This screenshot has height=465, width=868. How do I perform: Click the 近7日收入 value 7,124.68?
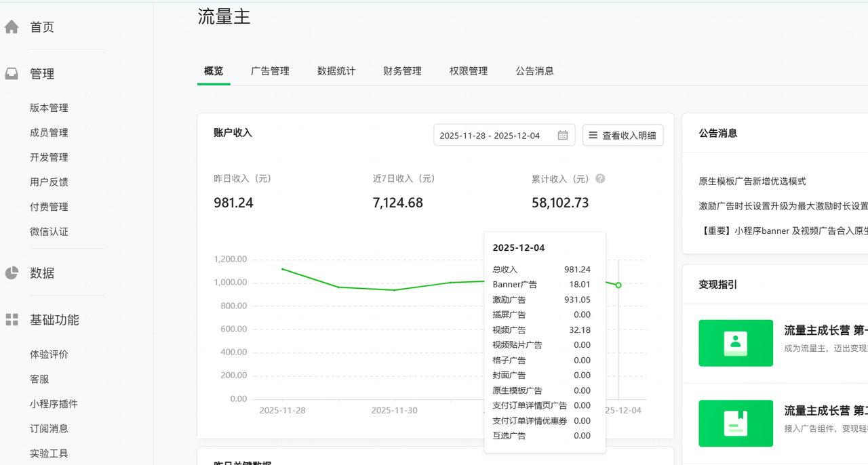tap(398, 203)
